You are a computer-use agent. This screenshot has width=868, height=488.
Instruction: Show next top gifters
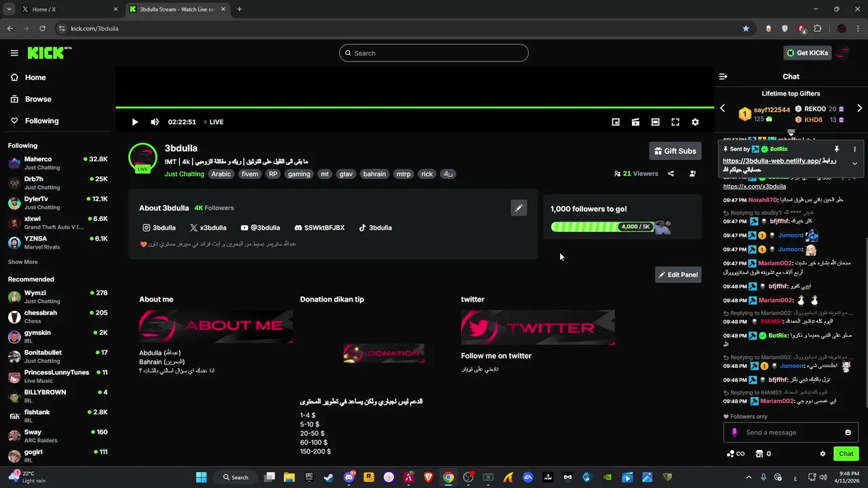pos(859,108)
